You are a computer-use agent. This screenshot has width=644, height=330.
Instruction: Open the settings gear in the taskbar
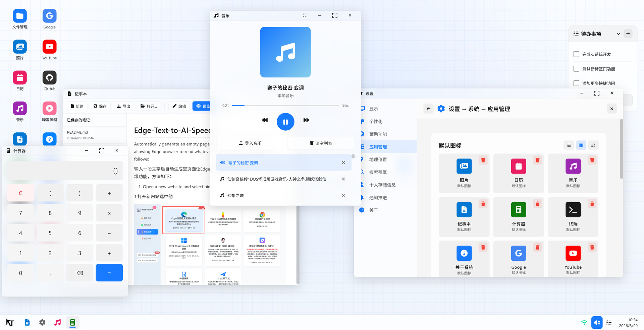(42, 323)
